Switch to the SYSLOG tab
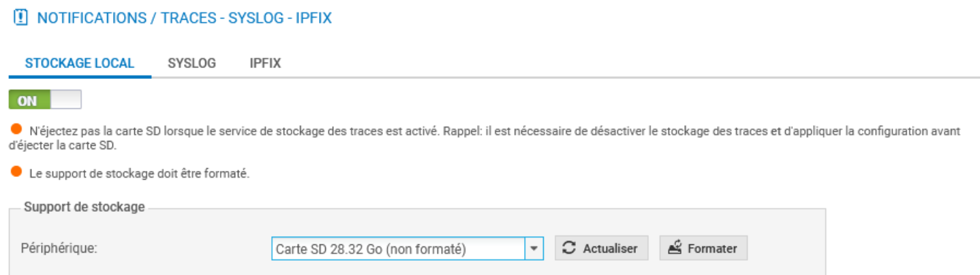980x275 pixels. click(192, 63)
